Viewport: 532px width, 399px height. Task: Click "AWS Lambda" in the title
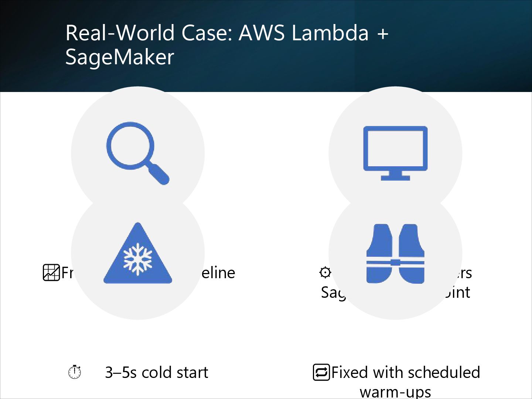click(x=304, y=33)
